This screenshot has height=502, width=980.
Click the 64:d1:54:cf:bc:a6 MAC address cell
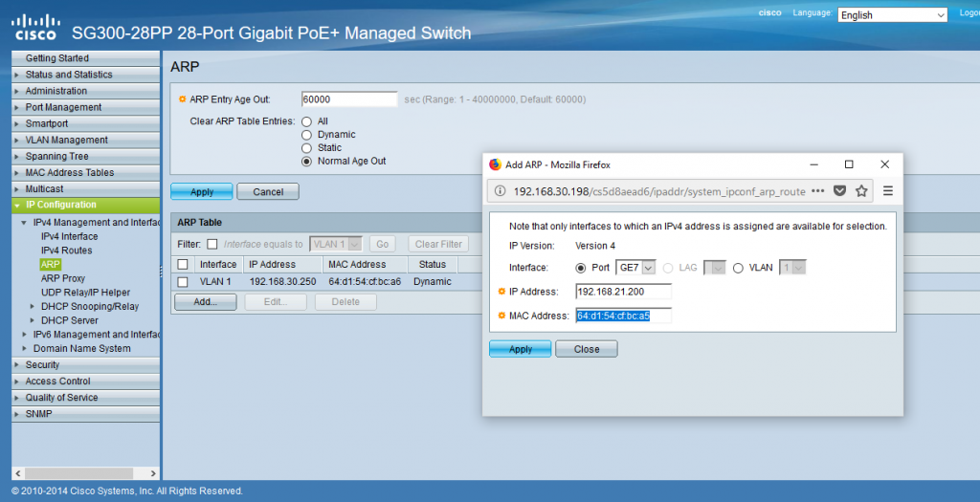(365, 281)
